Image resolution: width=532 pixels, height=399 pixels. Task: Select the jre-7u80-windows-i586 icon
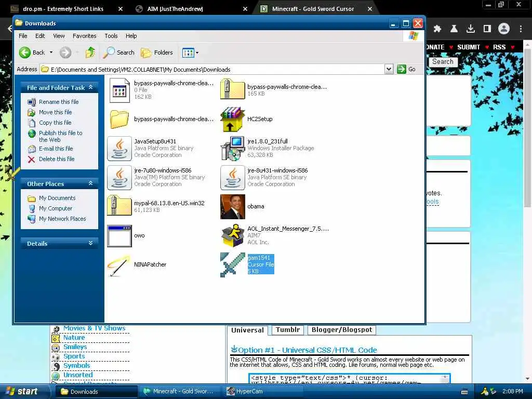pos(119,178)
